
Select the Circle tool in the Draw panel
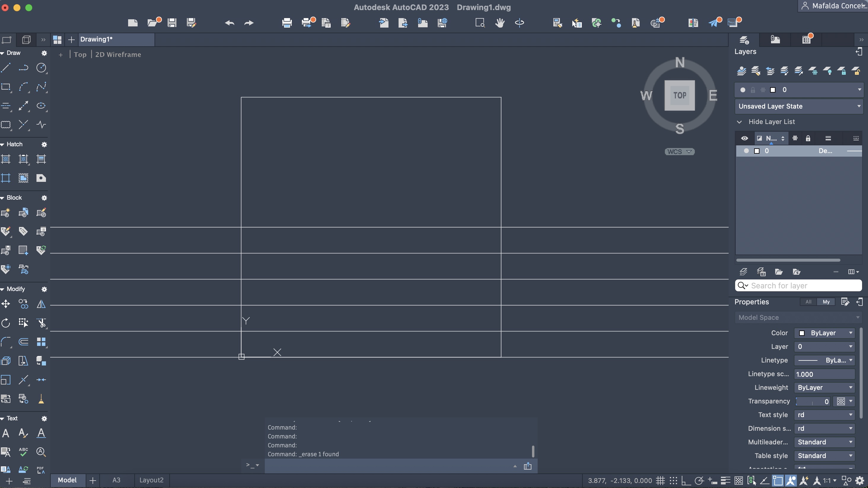tap(41, 68)
